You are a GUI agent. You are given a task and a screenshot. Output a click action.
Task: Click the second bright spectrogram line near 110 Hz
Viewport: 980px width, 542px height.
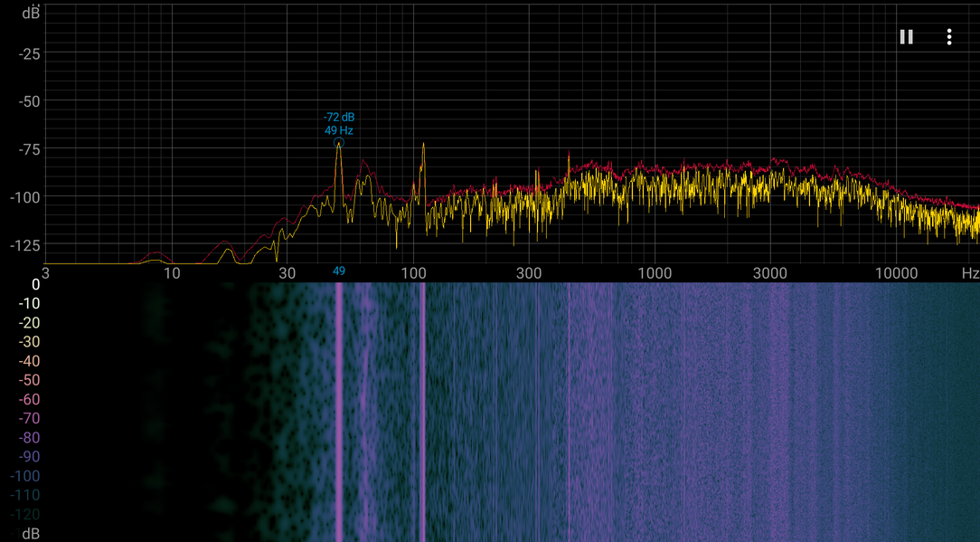point(423,412)
